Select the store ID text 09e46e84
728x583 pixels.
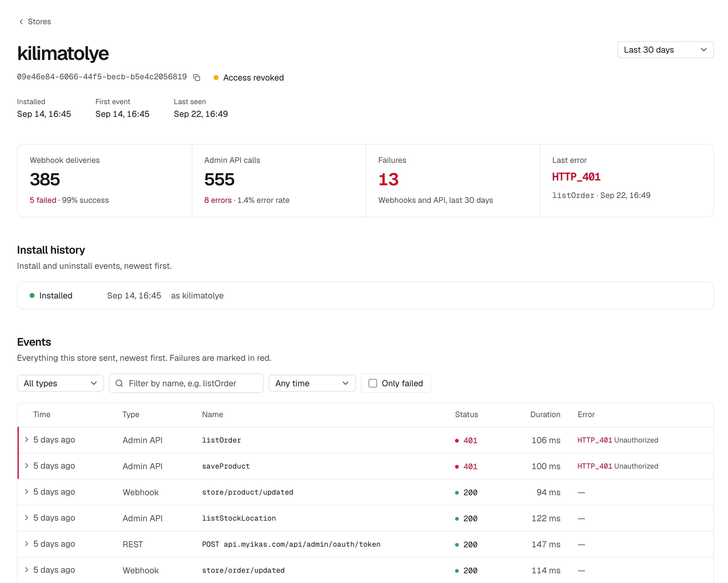[x=102, y=77]
